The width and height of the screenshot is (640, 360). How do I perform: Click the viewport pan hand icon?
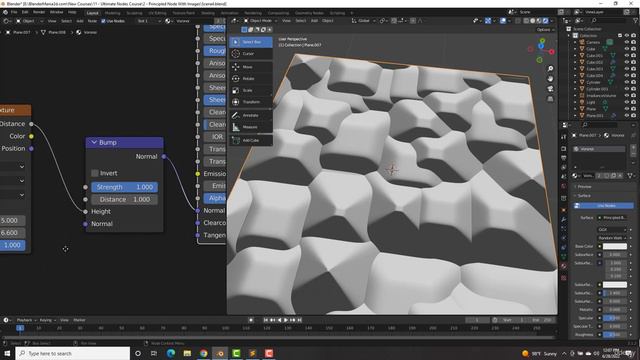point(550,78)
